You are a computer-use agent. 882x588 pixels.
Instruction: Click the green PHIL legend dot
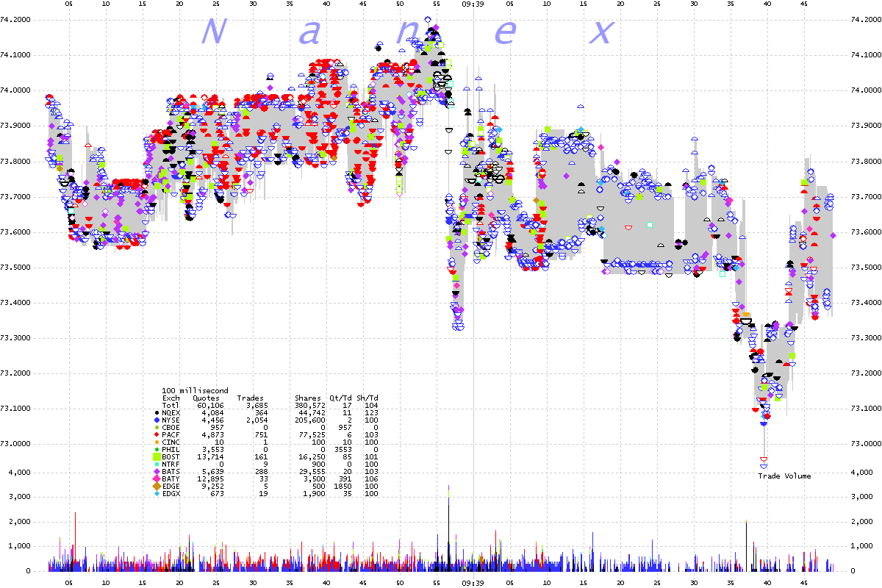[156, 450]
